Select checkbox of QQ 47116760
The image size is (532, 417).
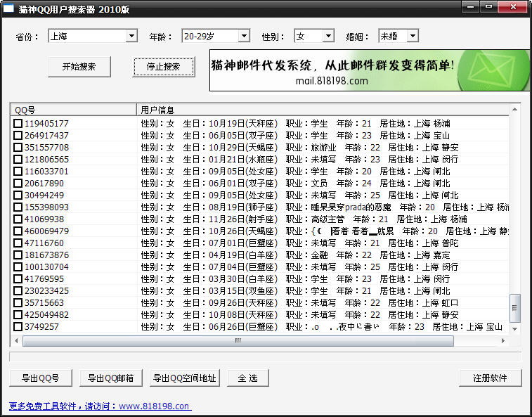pos(18,243)
